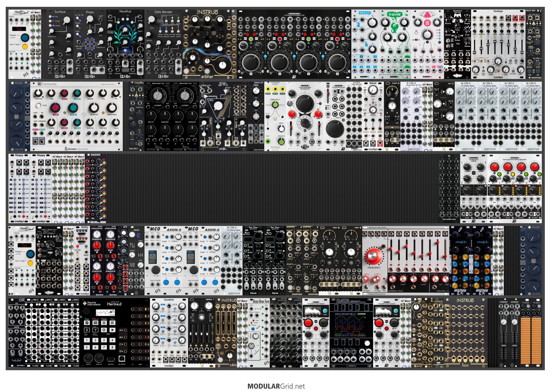Click the Sealegs TIME slider
The image size is (553, 392).
pyautogui.click(x=475, y=47)
